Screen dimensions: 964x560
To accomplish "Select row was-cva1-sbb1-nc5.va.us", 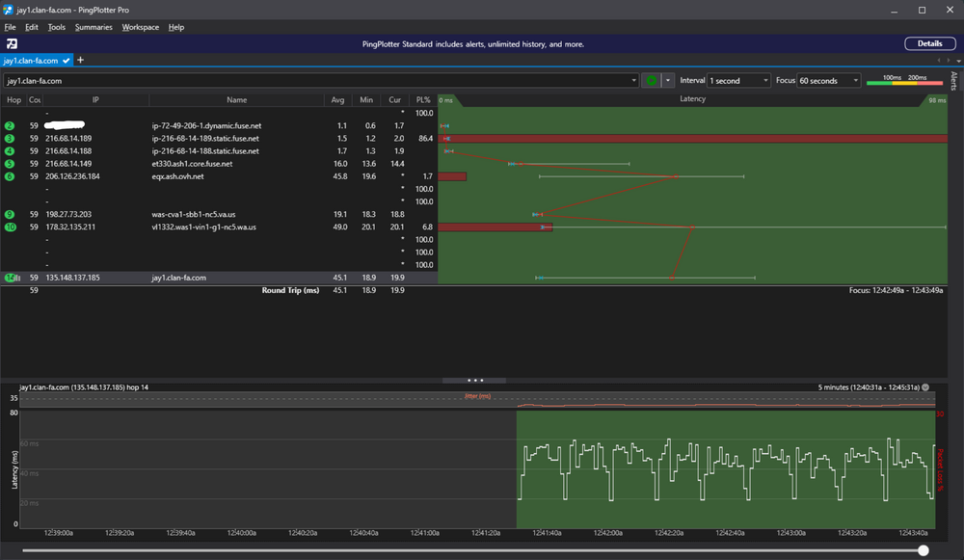I will click(219, 215).
